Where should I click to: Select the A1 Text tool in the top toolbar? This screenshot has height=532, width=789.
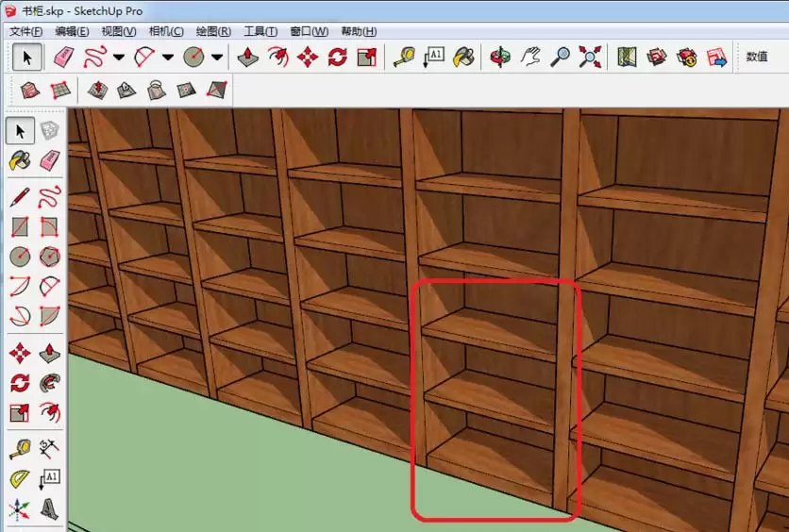pyautogui.click(x=434, y=57)
